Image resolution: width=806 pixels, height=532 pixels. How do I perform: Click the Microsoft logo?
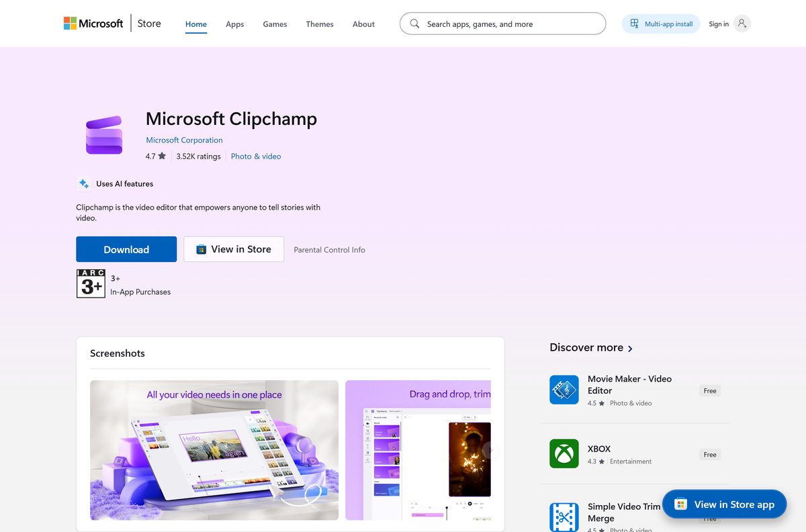93,24
